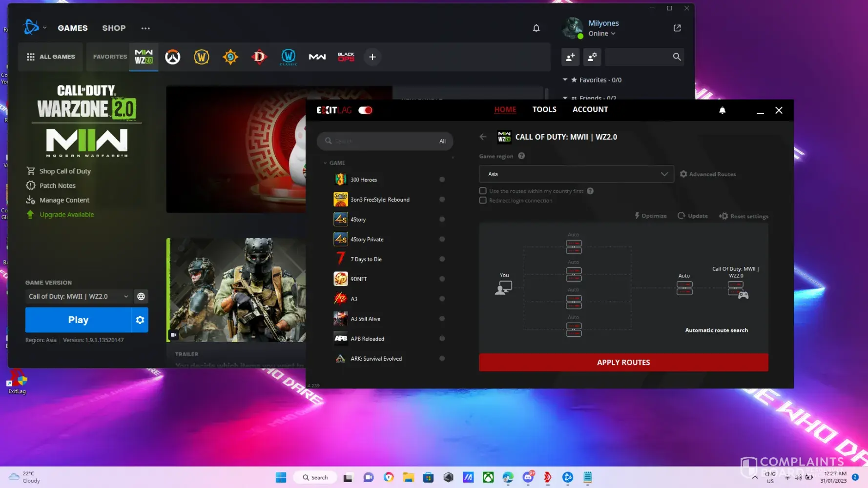The width and height of the screenshot is (868, 488).
Task: Select World of Warcraft Classic icon
Action: pos(288,57)
